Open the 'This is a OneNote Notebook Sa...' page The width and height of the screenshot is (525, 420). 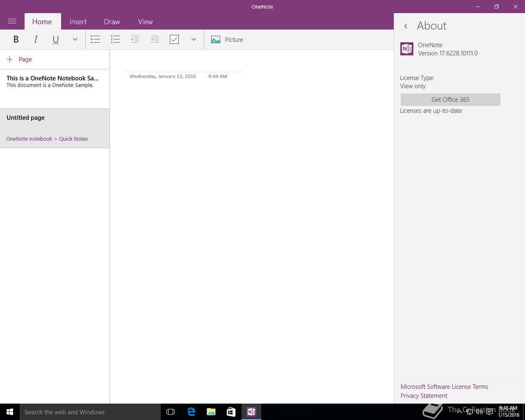[x=55, y=89]
